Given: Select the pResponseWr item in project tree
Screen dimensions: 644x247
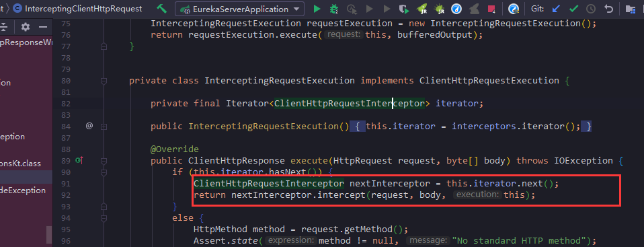Looking at the screenshot, I should (x=26, y=42).
